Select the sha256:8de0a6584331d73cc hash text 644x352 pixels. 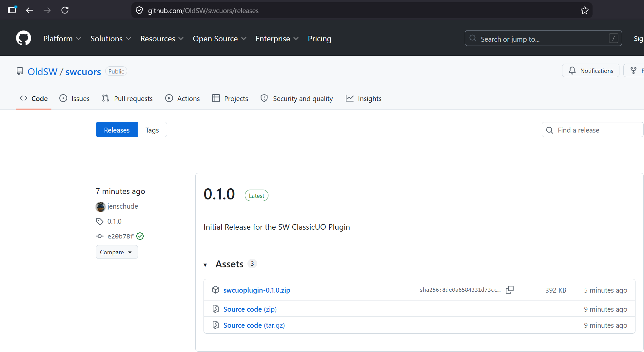[x=460, y=290]
